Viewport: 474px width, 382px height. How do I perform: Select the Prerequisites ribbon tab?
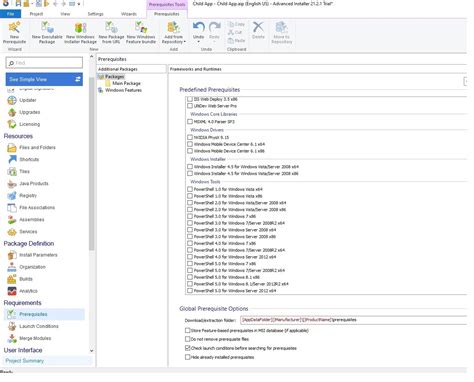(x=167, y=14)
